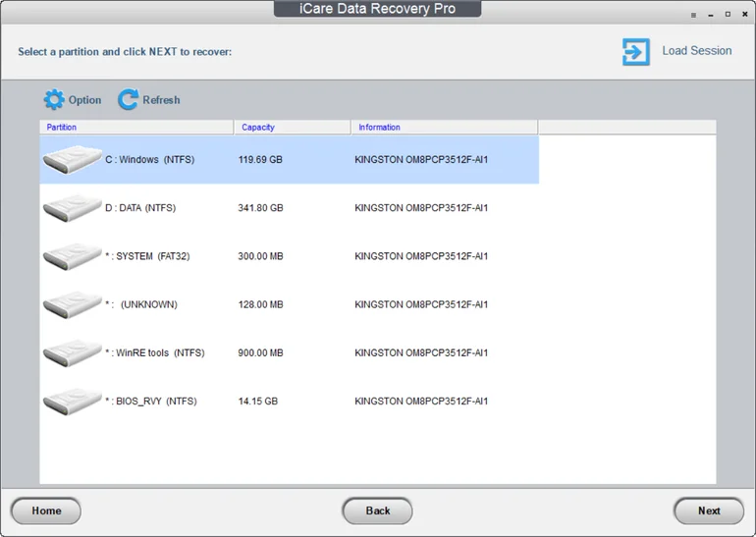The height and width of the screenshot is (537, 756).
Task: Select the D: DATA drive icon
Action: tap(72, 208)
